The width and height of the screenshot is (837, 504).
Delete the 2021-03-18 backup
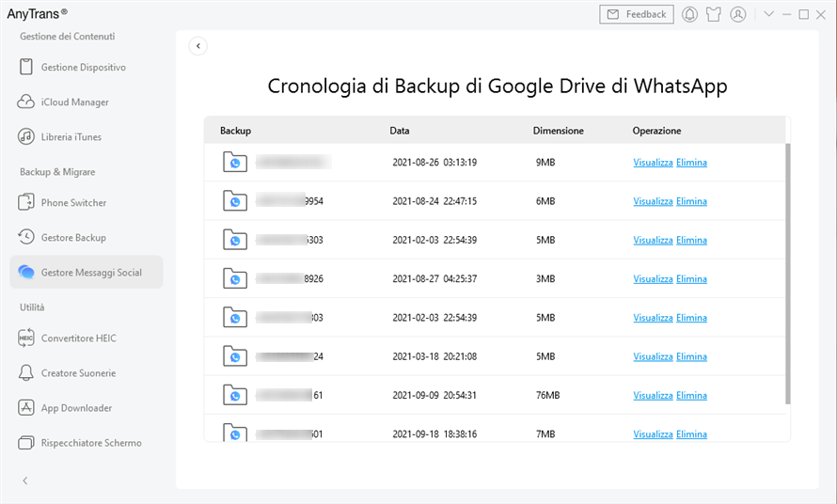691,356
